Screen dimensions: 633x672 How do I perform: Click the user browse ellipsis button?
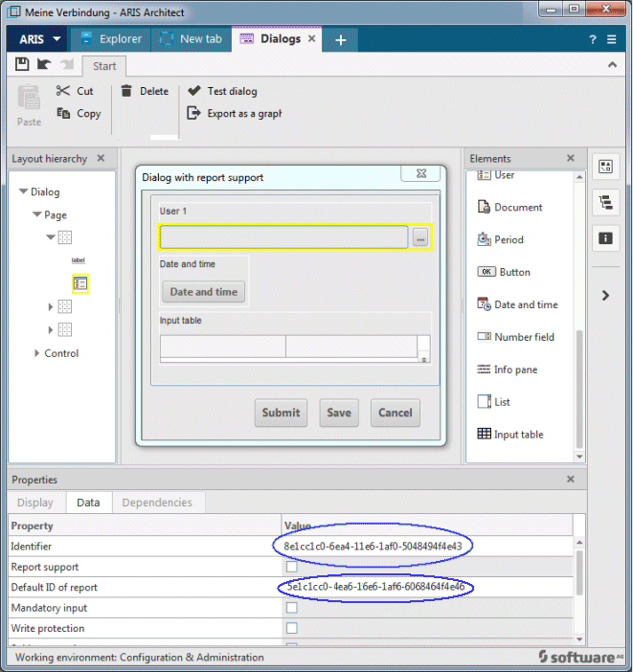(x=420, y=237)
